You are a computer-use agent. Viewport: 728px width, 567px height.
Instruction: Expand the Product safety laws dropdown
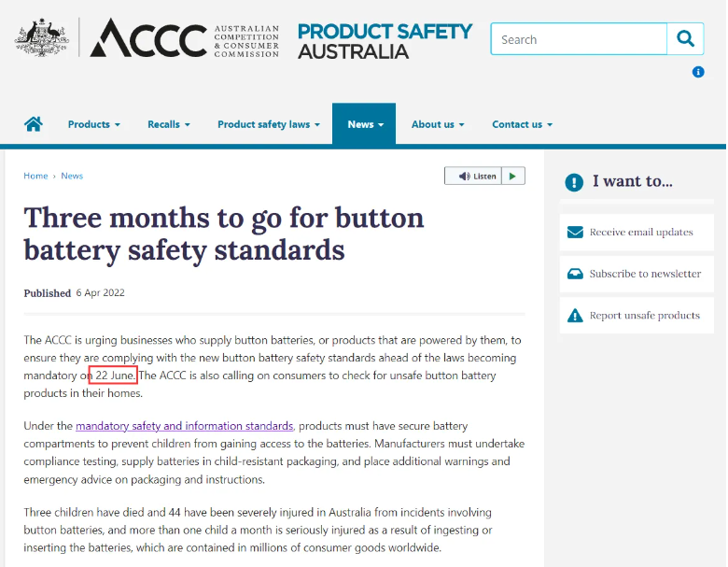[269, 124]
